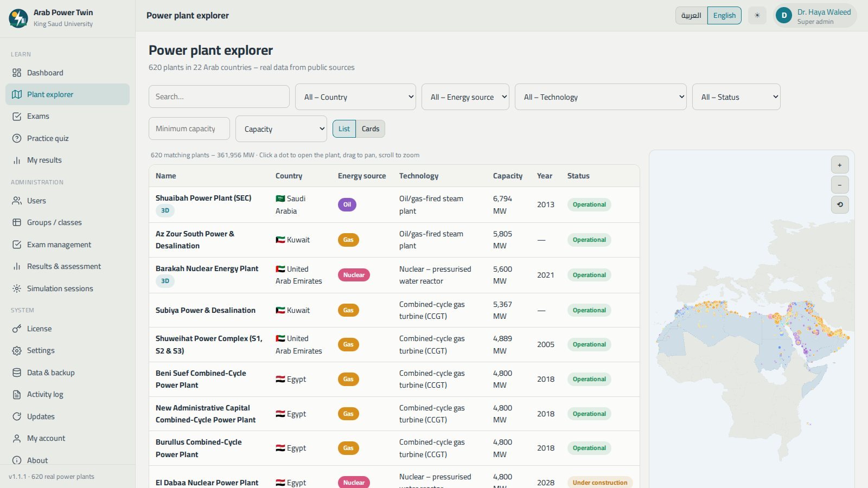Click the Users people icon
The height and width of the screenshot is (488, 868).
pos(17,201)
